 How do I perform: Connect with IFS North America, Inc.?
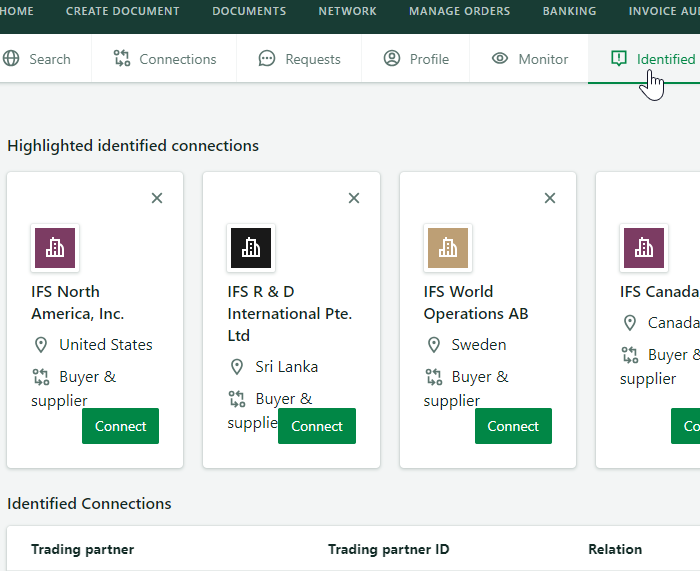click(121, 426)
